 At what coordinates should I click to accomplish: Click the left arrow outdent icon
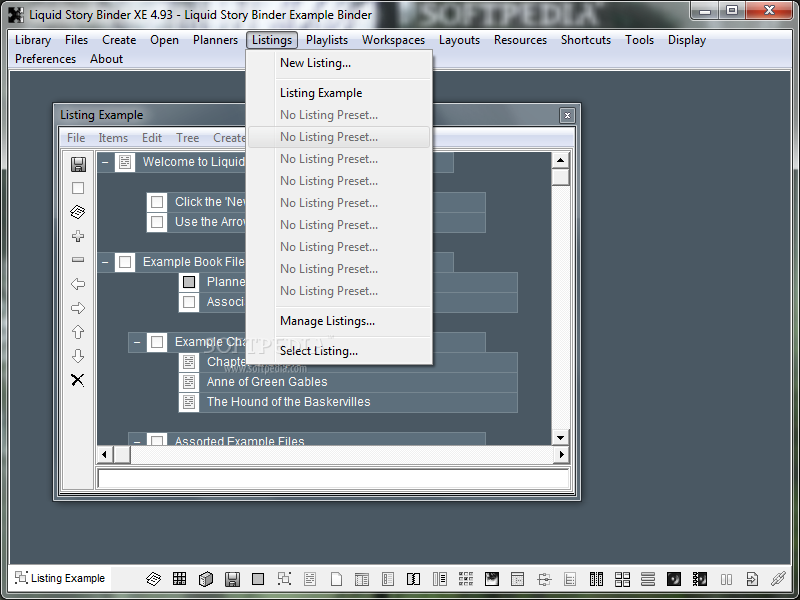78,284
